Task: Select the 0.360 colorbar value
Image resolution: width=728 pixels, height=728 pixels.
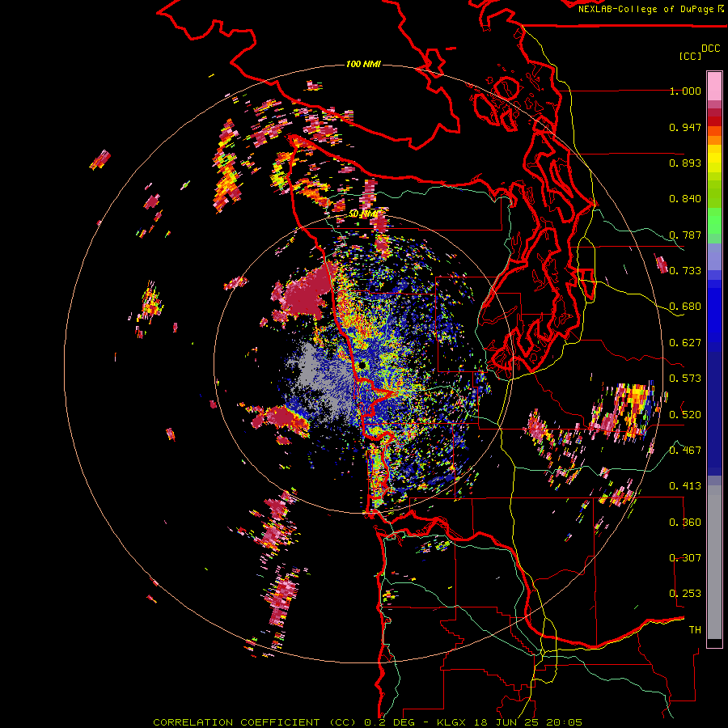Action: click(685, 523)
